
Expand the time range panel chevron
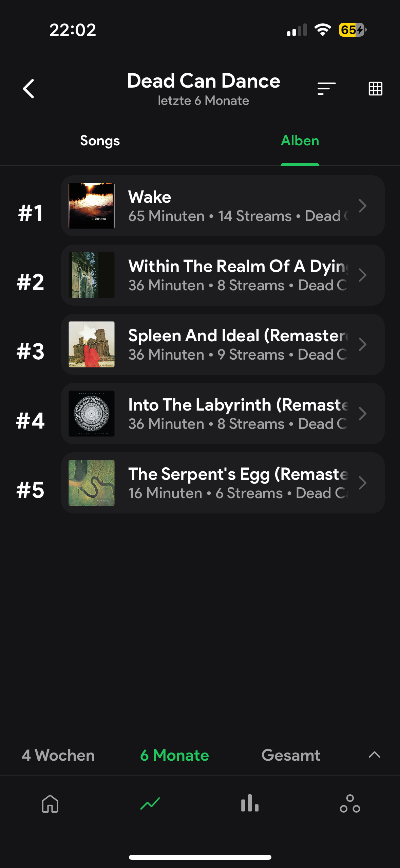pos(374,755)
